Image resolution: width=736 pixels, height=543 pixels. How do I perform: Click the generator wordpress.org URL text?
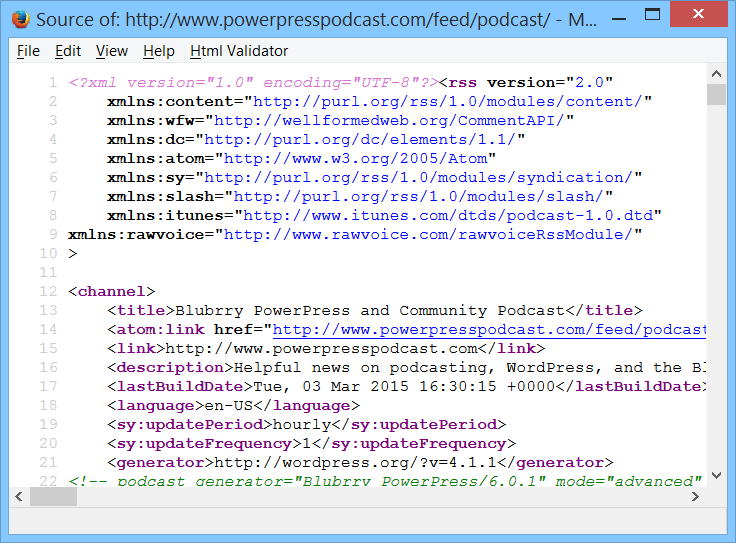[x=355, y=462]
